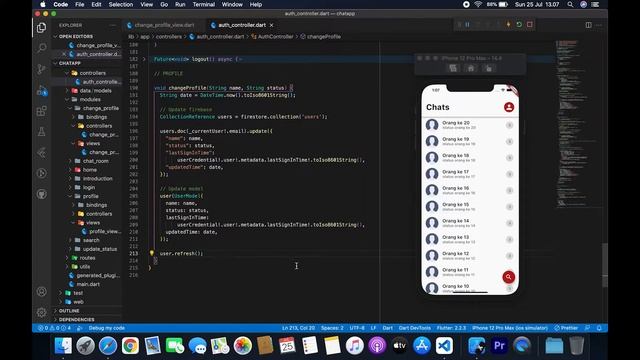Expand the routes folder
Screen dimensions: 640x360
pos(87,258)
